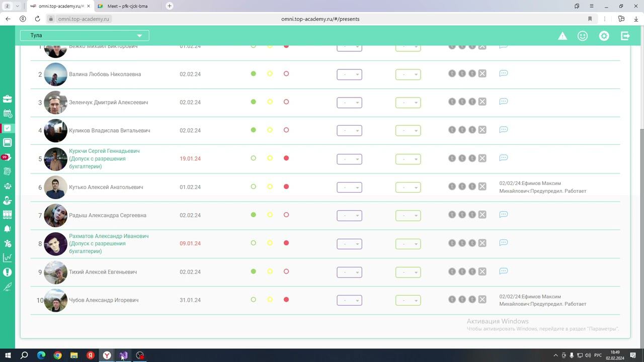The width and height of the screenshot is (644, 362).
Task: Open File Explorer from the taskbar
Action: point(74,355)
